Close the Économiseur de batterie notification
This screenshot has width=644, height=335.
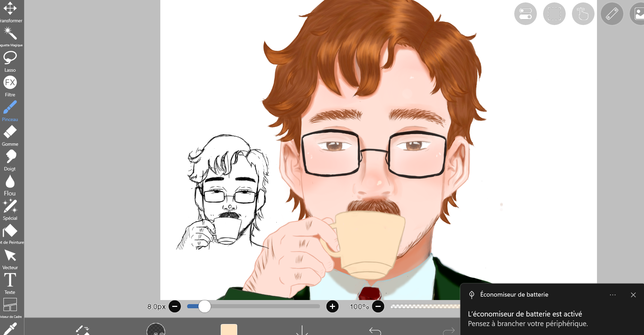point(633,295)
